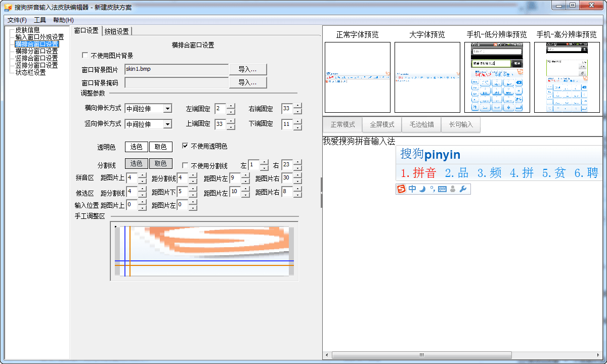Increase 拼音区 距图片左 value

pyautogui.click(x=245, y=175)
